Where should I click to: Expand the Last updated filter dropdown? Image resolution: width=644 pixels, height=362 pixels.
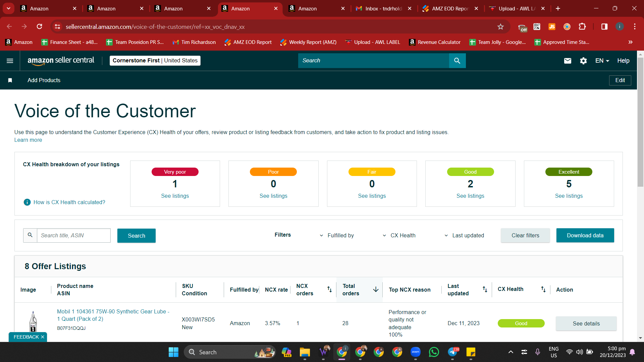(464, 235)
